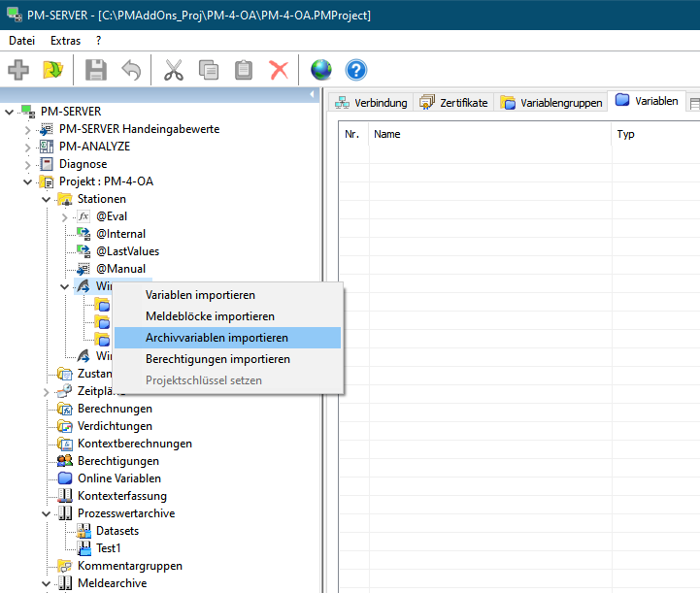
Task: Click the Typ column header
Action: click(x=655, y=134)
